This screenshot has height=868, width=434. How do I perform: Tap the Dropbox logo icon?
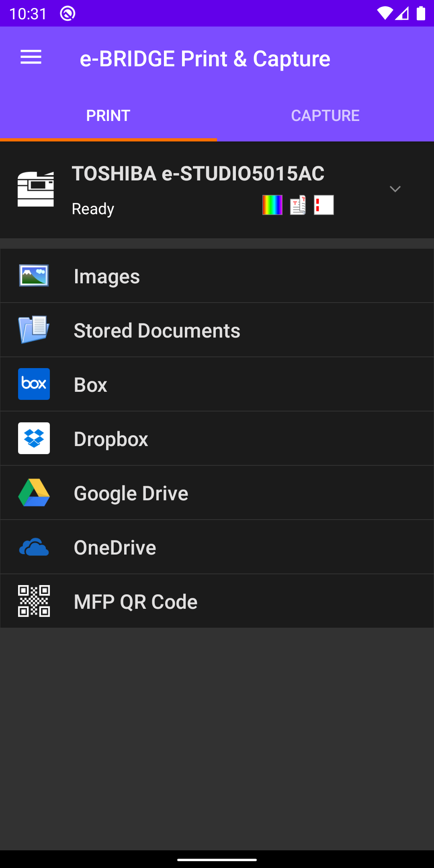[x=34, y=438]
